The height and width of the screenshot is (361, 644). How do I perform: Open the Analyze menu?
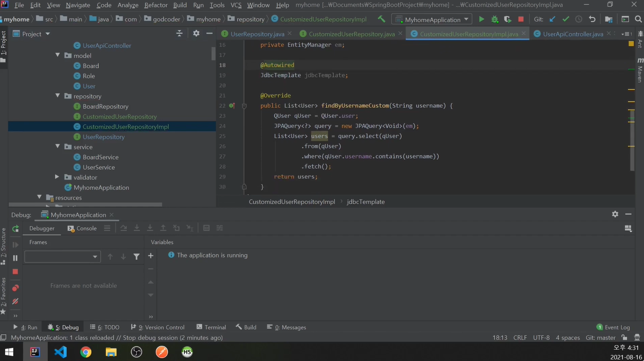[128, 5]
